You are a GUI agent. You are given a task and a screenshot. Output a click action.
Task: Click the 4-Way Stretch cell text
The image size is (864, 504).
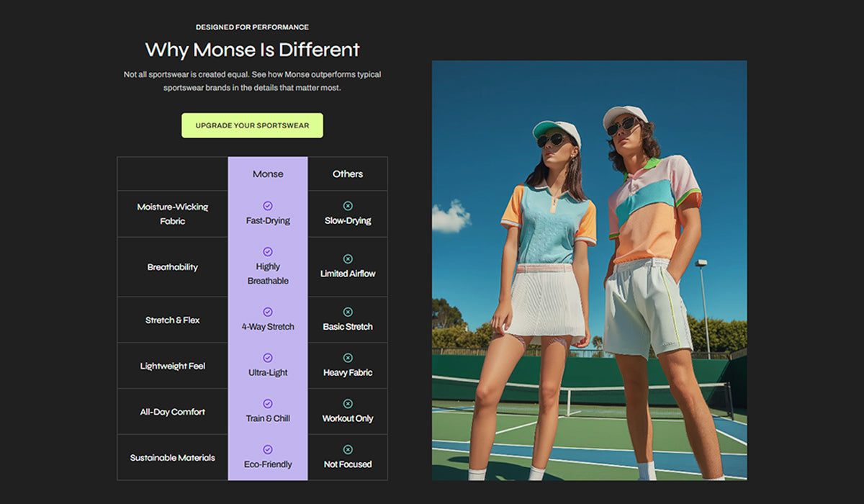pos(268,327)
